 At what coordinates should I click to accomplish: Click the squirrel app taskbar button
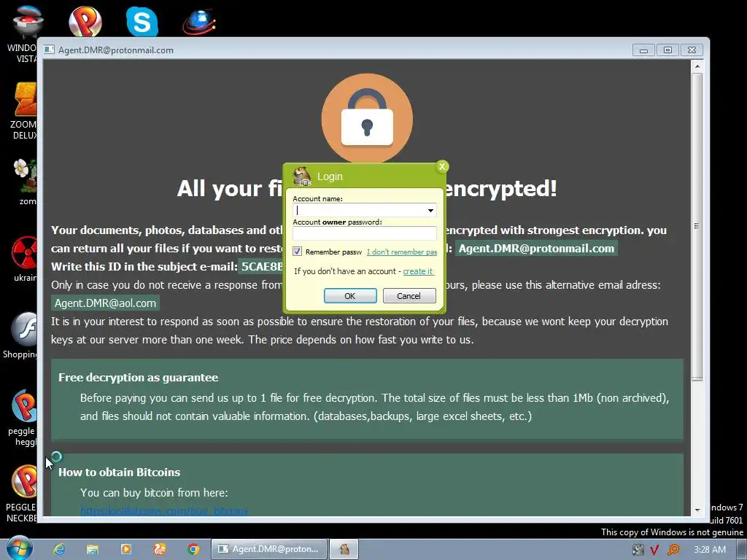(344, 549)
